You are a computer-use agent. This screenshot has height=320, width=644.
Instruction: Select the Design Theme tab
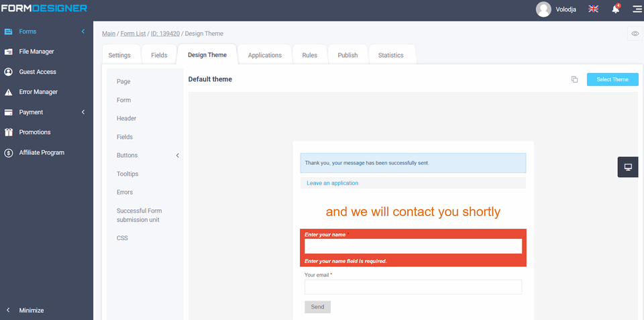pos(207,54)
